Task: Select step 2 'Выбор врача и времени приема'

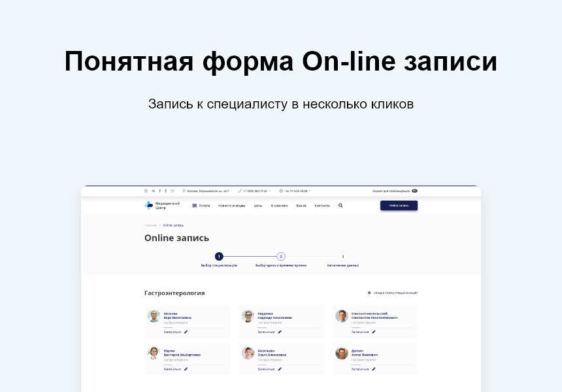Action: pos(281,257)
